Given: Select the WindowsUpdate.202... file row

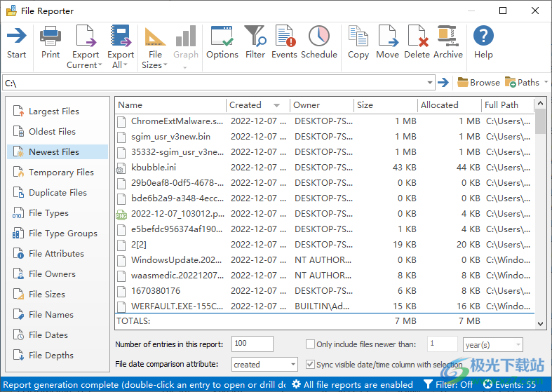Looking at the screenshot, I should (x=325, y=260).
